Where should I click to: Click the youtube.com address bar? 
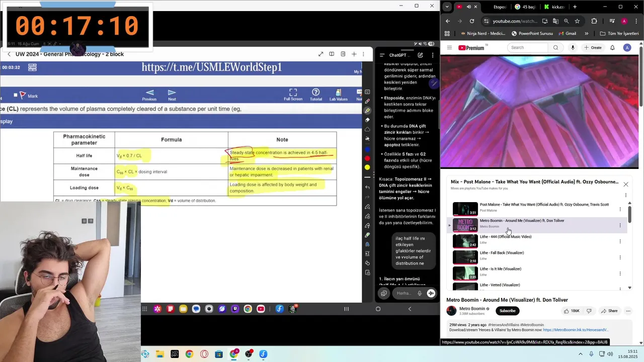515,21
